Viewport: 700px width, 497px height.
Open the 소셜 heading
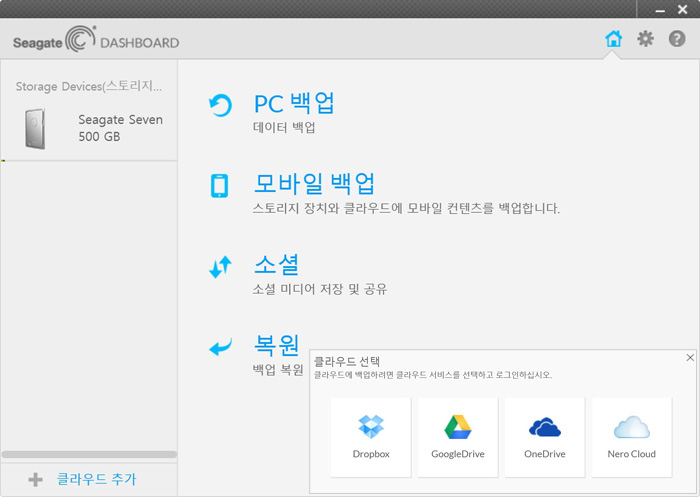pos(277,265)
